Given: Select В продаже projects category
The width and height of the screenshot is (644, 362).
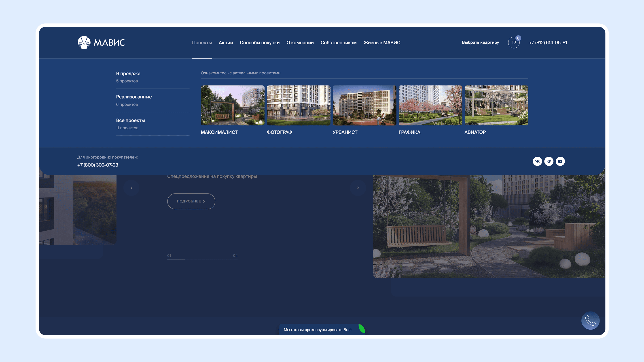Looking at the screenshot, I should click(x=153, y=77).
